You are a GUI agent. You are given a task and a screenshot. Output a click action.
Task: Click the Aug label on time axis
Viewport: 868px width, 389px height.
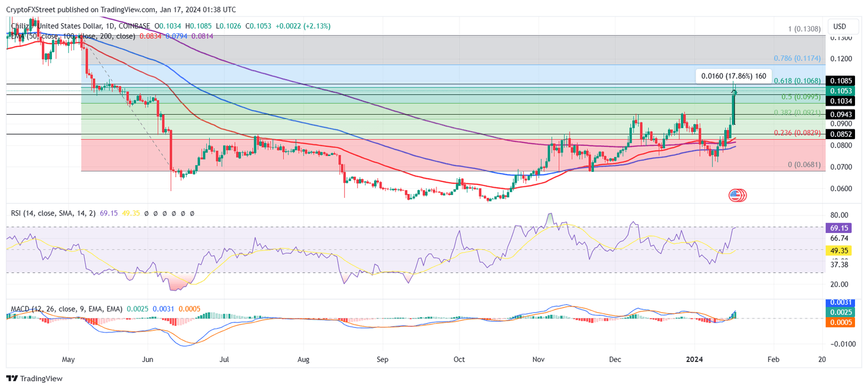point(303,360)
